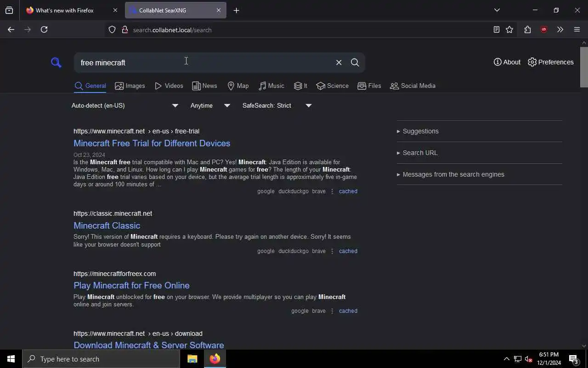Open Firefox application menu

coord(577,29)
